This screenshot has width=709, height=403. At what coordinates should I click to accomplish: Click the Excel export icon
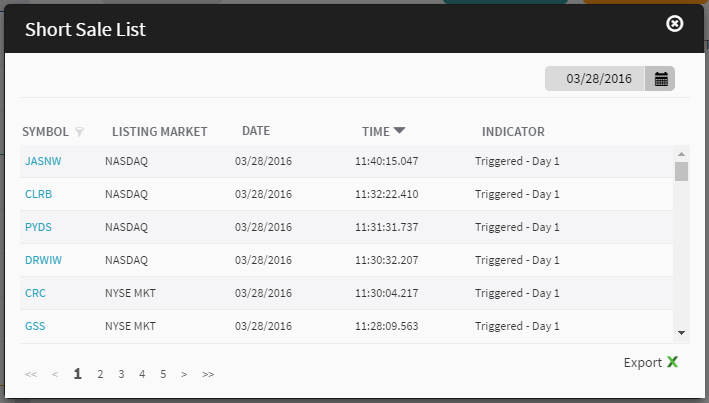(673, 362)
